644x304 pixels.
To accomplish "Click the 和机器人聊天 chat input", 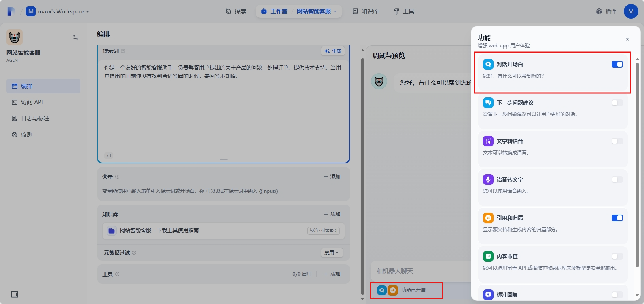I will (421, 271).
